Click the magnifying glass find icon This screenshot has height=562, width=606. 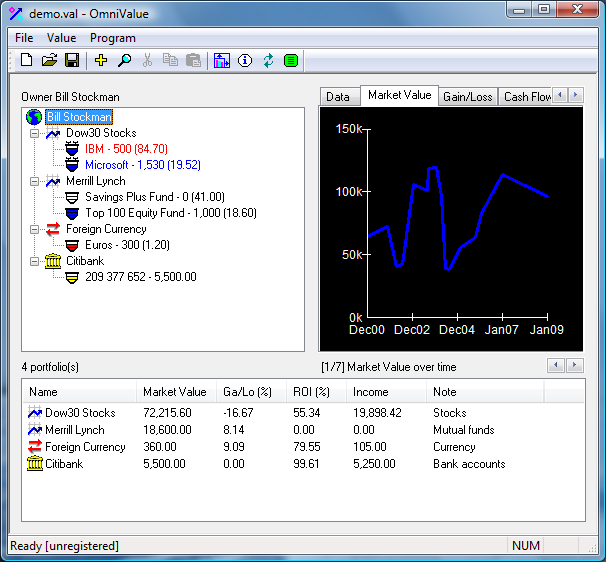point(124,60)
